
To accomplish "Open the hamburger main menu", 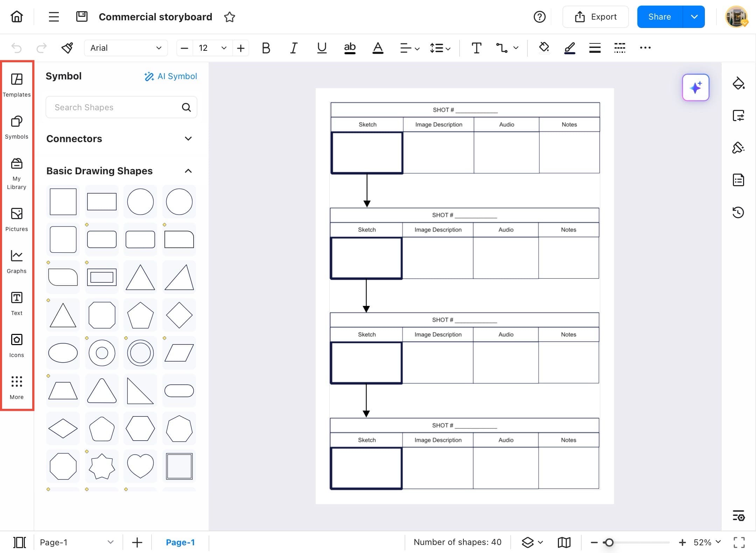I will pos(54,17).
